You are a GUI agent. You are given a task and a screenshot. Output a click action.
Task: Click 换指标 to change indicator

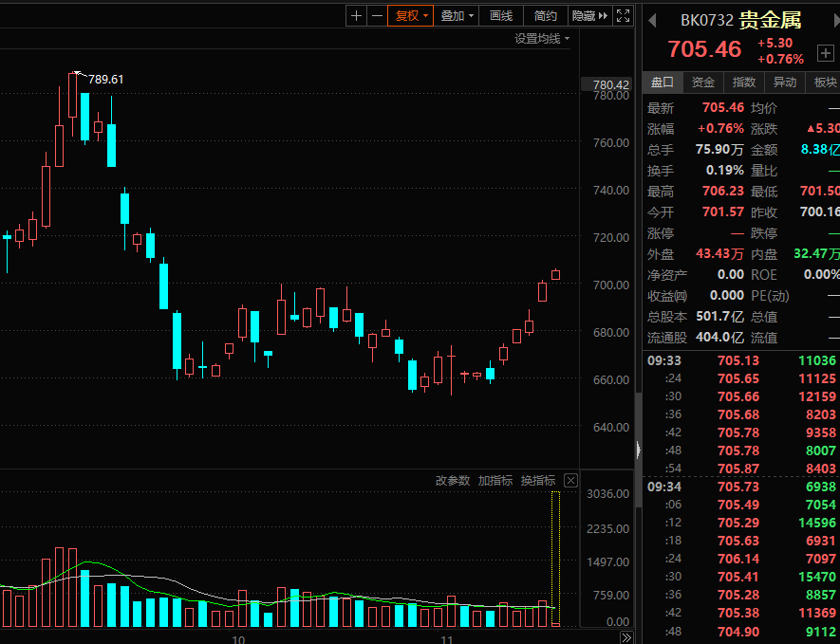pos(537,481)
